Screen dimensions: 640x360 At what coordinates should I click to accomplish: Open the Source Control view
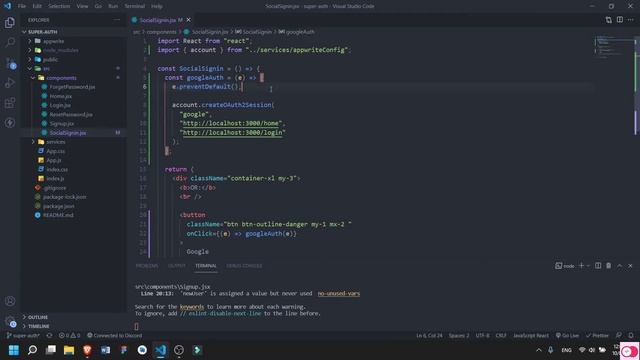pyautogui.click(x=10, y=62)
